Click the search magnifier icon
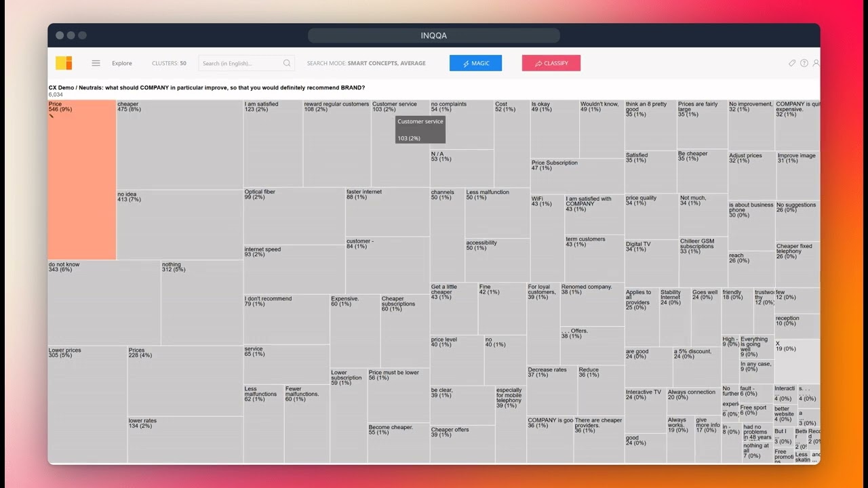The height and width of the screenshot is (488, 868). pyautogui.click(x=287, y=63)
